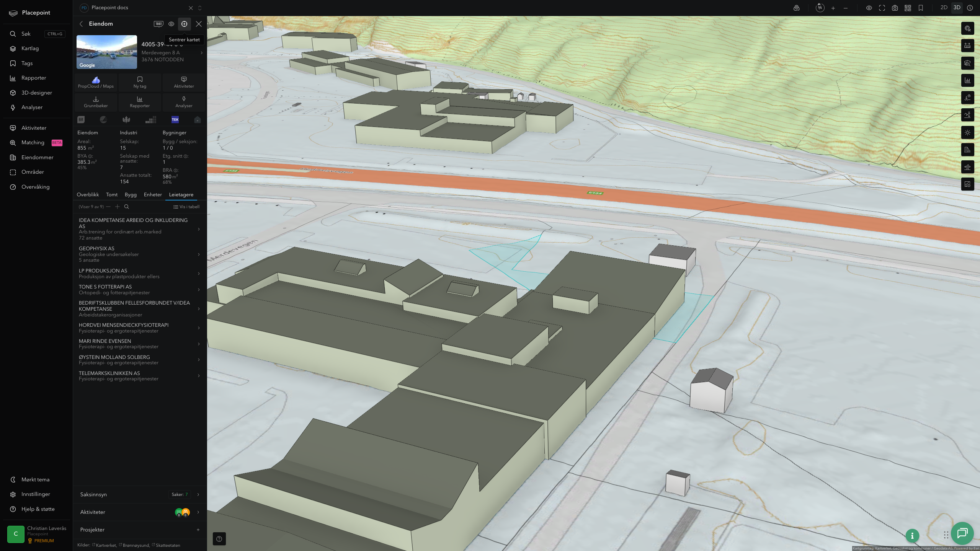Image resolution: width=980 pixels, height=551 pixels.
Task: Click the help question mark on the map
Action: click(x=219, y=539)
